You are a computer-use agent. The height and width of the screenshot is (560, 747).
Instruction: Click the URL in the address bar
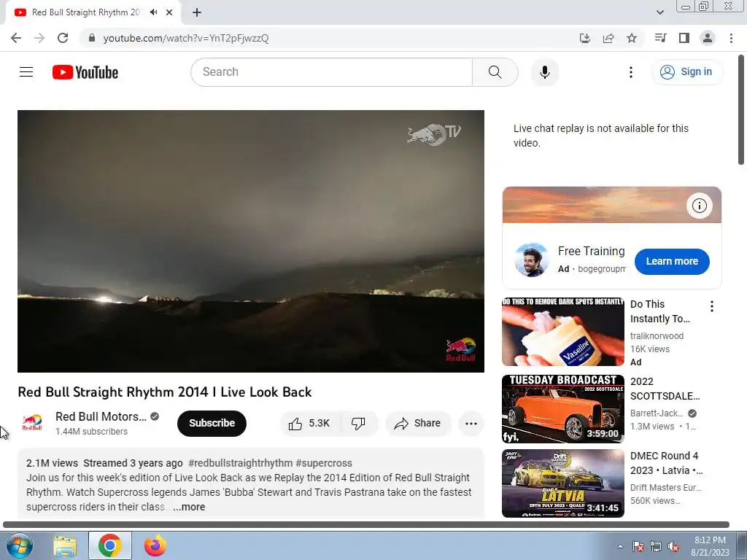pyautogui.click(x=186, y=38)
